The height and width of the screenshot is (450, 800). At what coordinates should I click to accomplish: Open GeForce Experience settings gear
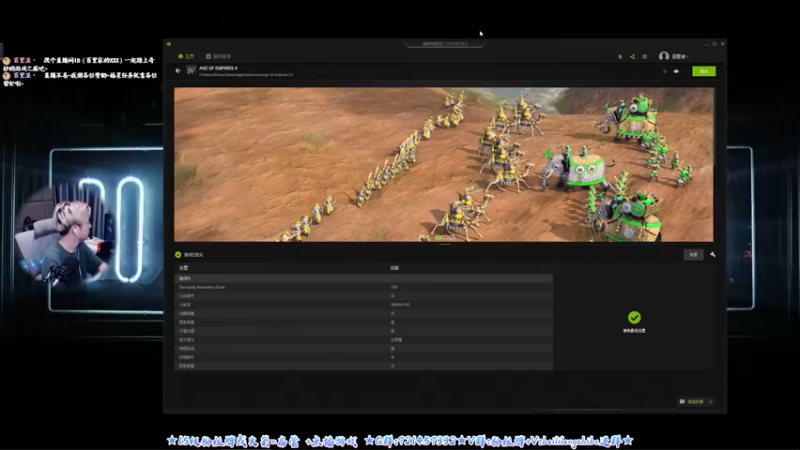pyautogui.click(x=644, y=57)
